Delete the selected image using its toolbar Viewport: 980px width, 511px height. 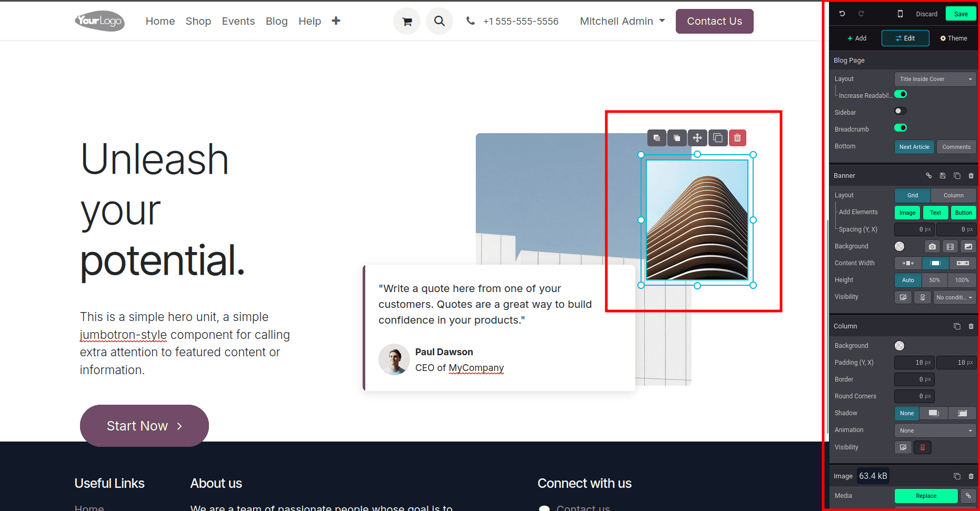[737, 137]
